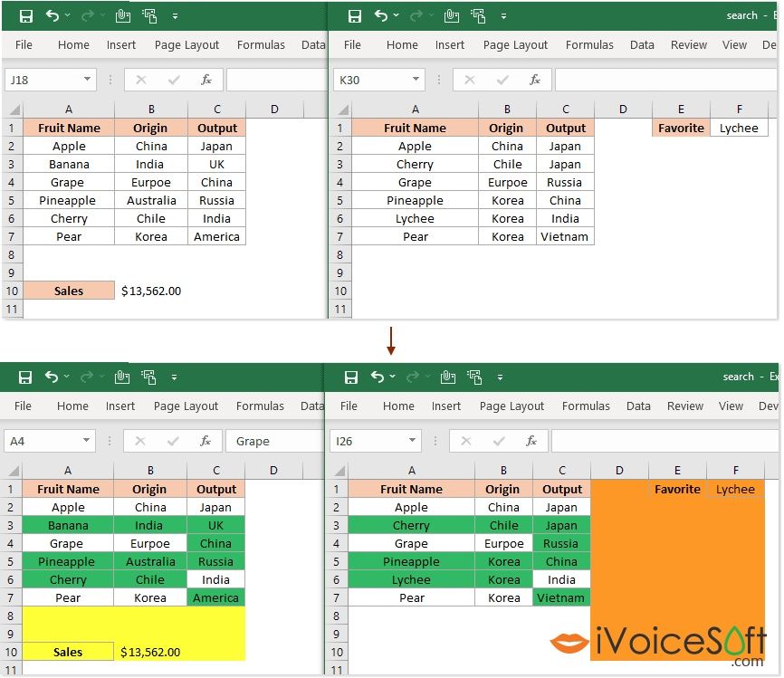Expand the Name Box dropdown showing J18
The image size is (784, 678).
[88, 80]
